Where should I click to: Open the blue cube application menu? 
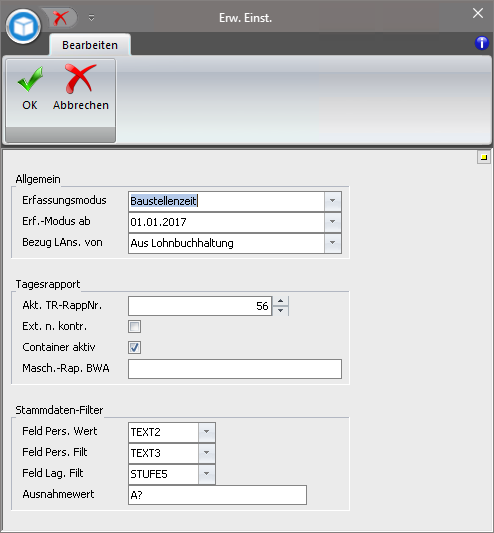(23, 27)
